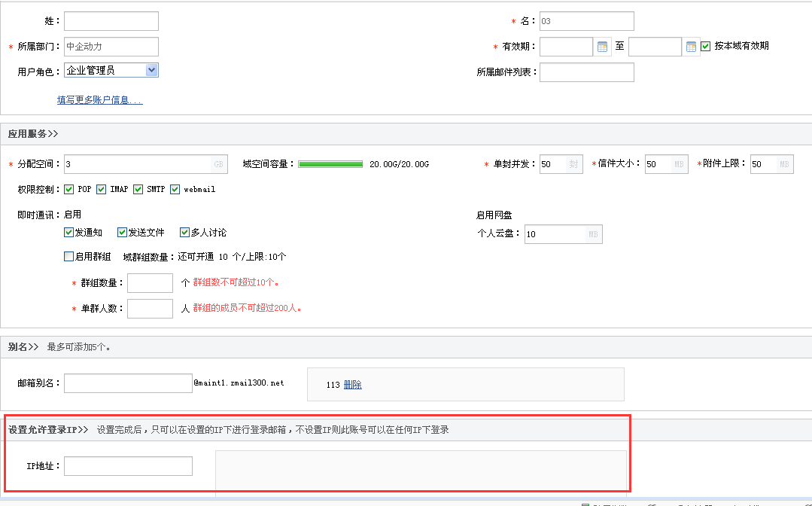This screenshot has width=812, height=506.
Task: Click the 个人云盘 size field
Action: [555, 234]
